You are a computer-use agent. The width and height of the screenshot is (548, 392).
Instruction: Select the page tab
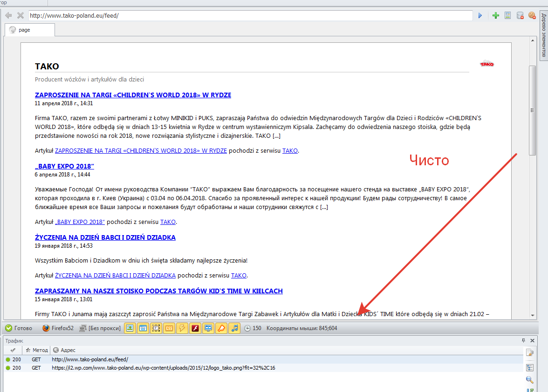click(30, 30)
